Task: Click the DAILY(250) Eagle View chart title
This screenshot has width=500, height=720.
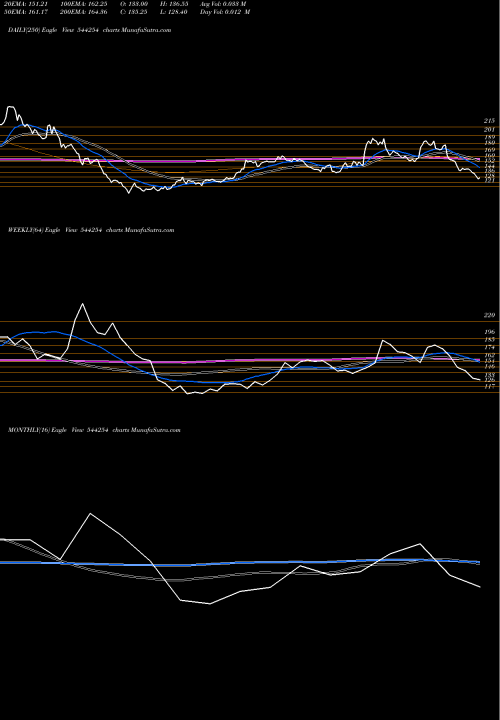Action: pyautogui.click(x=90, y=30)
